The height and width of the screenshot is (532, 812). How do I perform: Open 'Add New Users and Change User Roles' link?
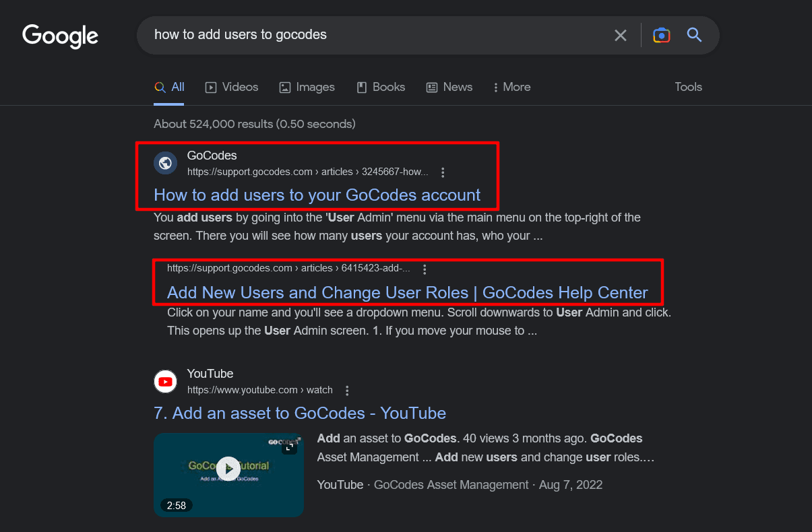tap(407, 293)
